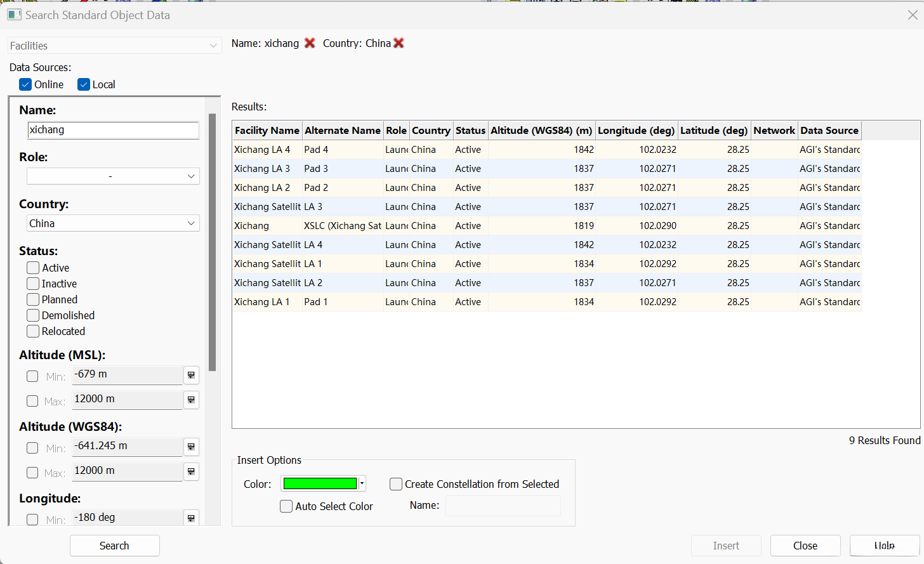Viewport: 924px width, 564px height.
Task: Enable the Longitude Min filter checkbox
Action: [32, 520]
